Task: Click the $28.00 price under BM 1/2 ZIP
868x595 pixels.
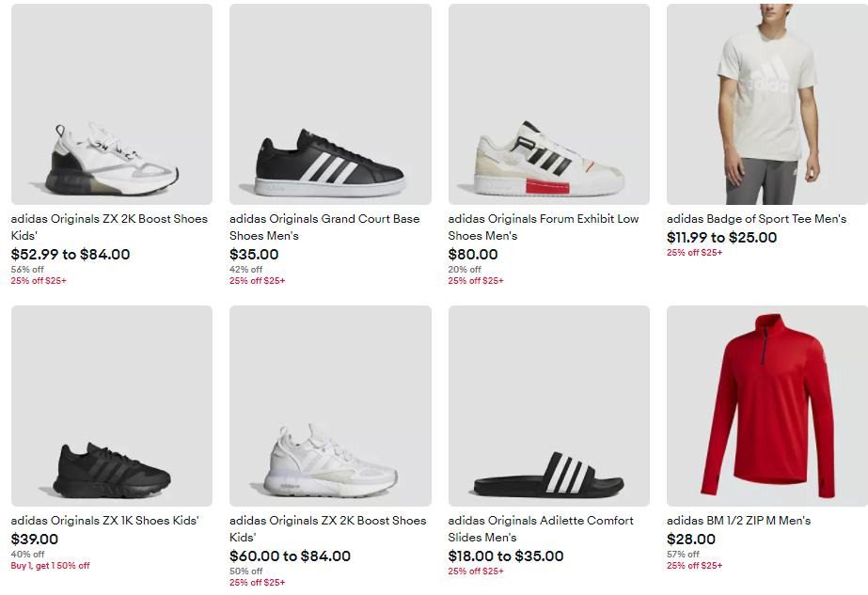Action: [691, 540]
